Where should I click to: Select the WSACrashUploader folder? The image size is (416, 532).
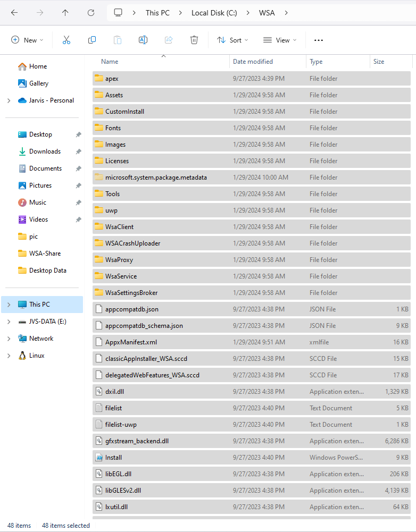251,243
